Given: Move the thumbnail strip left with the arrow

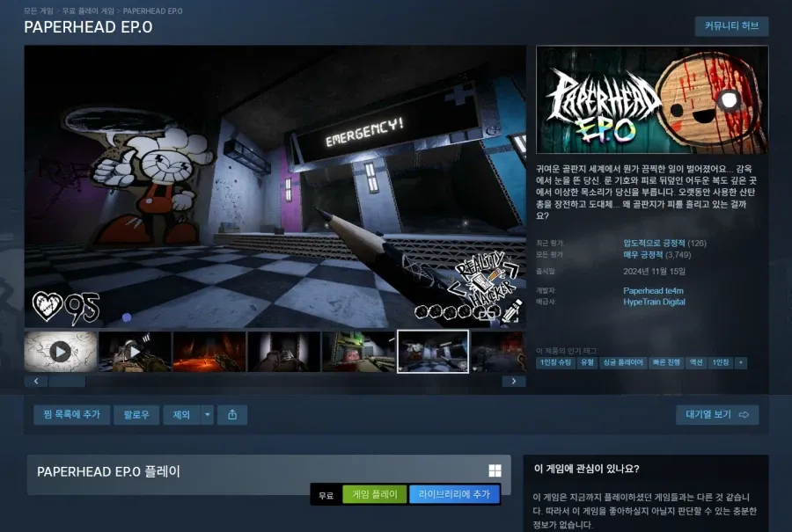Looking at the screenshot, I should (36, 381).
